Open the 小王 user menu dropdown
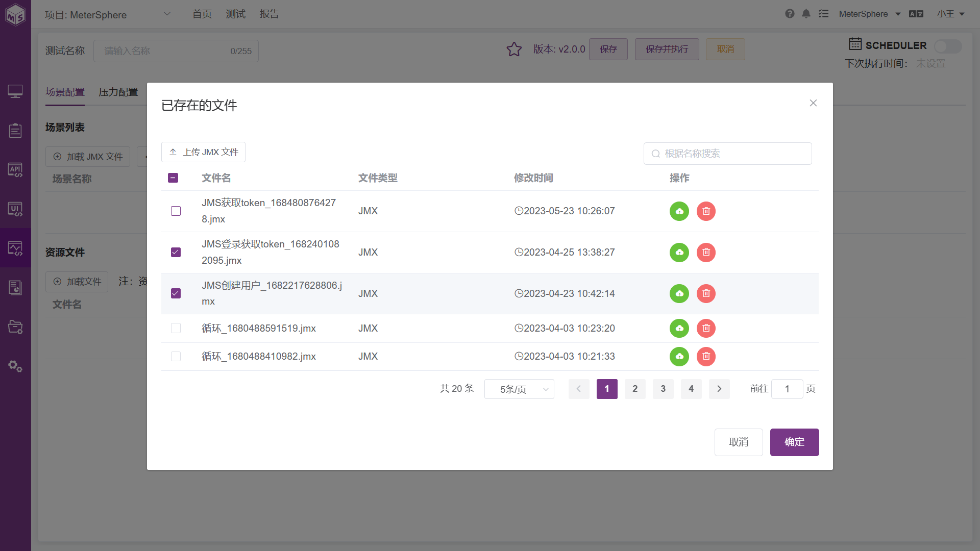This screenshot has height=551, width=980. tap(950, 14)
